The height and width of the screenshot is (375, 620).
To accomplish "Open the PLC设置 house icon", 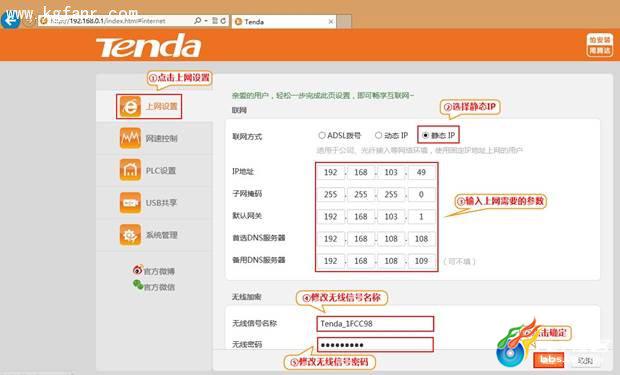I will pos(130,170).
